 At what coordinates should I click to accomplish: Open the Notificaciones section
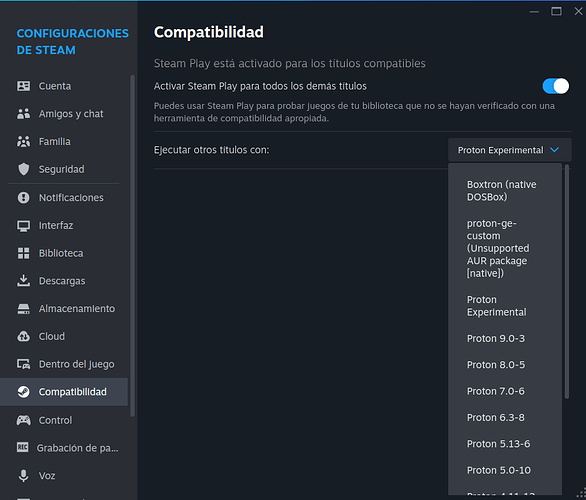[x=64, y=197]
